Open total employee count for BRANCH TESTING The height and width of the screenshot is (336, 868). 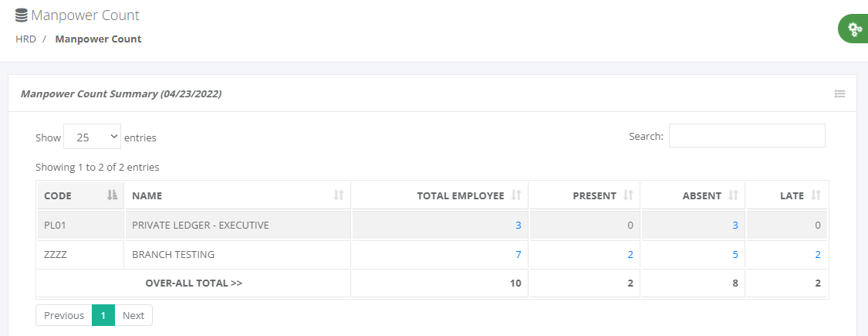click(518, 254)
